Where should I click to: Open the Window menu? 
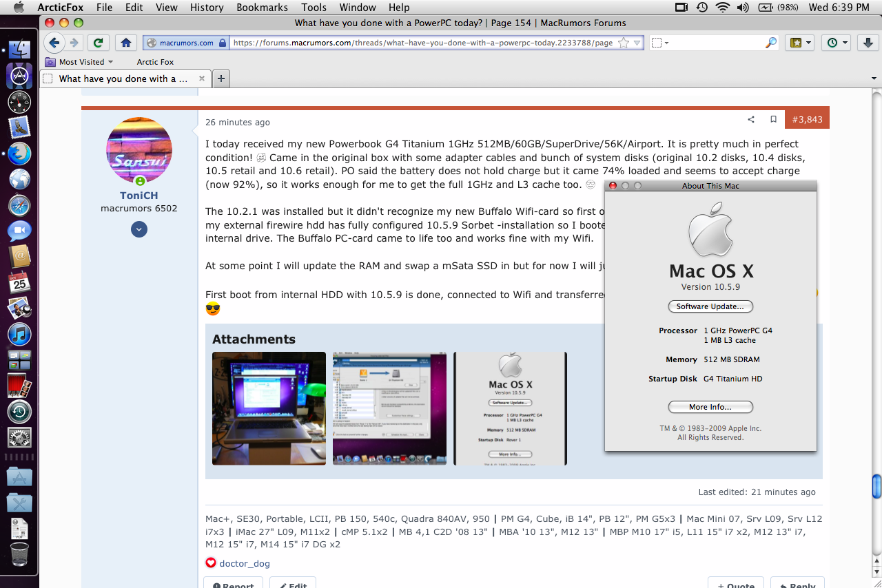358,8
